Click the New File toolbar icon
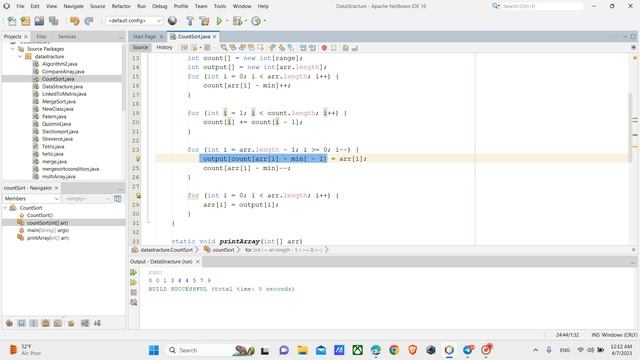The image size is (640, 360). [x=12, y=21]
